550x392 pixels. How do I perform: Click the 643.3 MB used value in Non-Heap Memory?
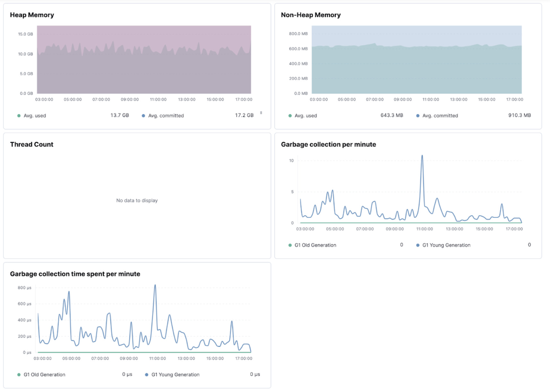(392, 115)
